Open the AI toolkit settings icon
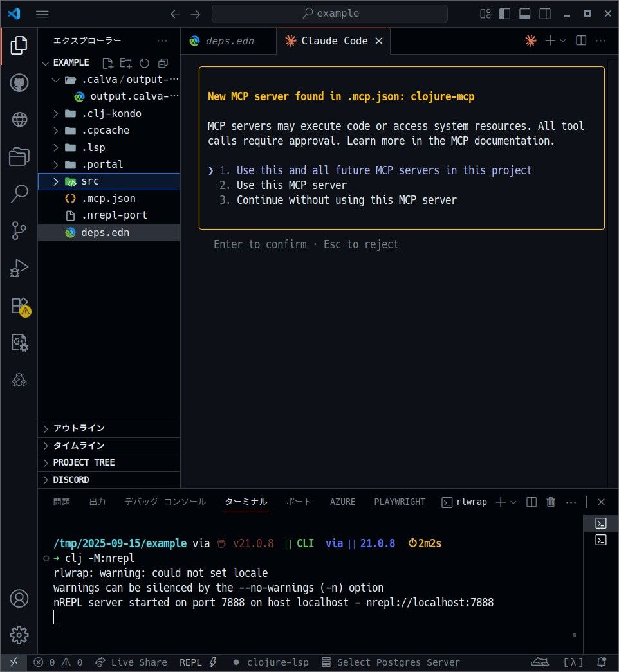 [x=19, y=343]
